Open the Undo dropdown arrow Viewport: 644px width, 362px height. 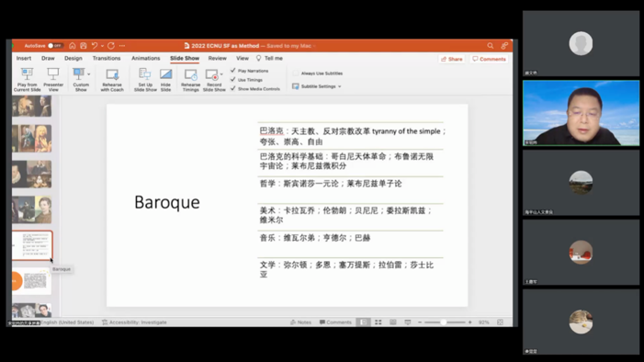(x=102, y=46)
